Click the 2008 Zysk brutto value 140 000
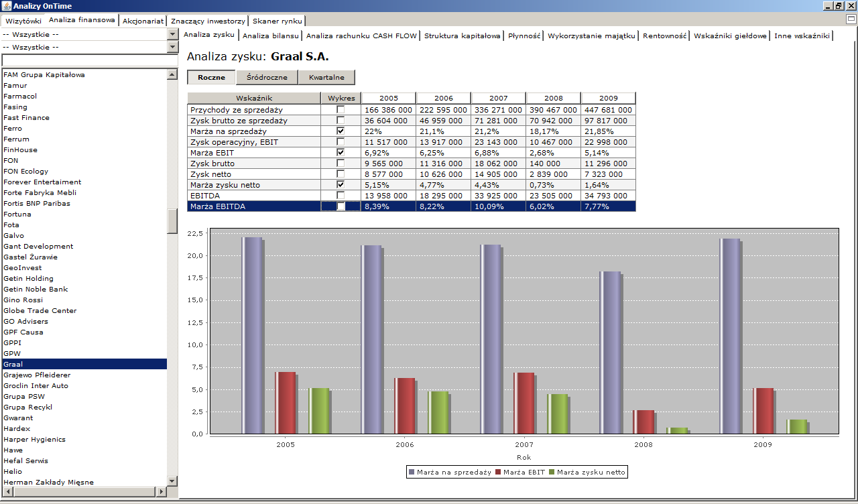The width and height of the screenshot is (858, 504). click(554, 163)
